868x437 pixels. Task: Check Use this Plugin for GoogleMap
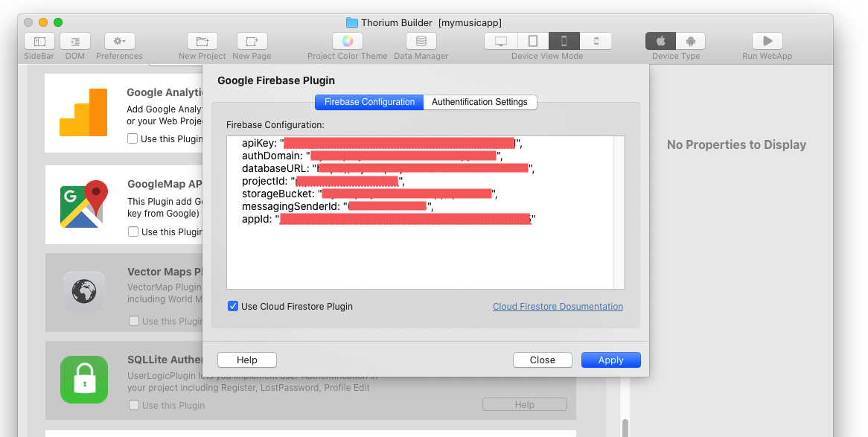(133, 232)
